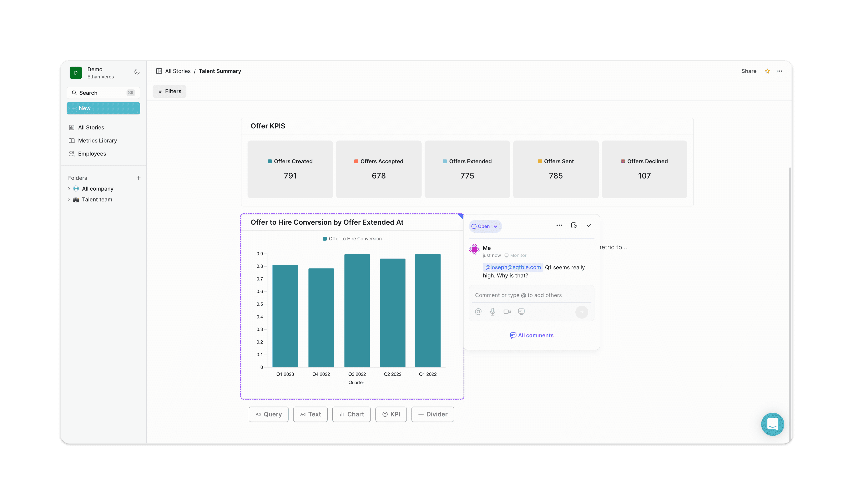Image resolution: width=853 pixels, height=504 pixels.
Task: Star the Talent Summary story
Action: (x=767, y=71)
